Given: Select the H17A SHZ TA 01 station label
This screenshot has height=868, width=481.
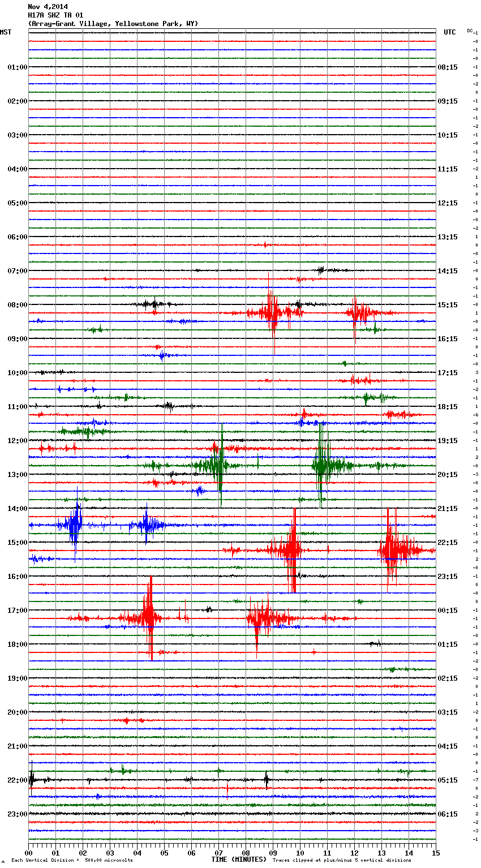Looking at the screenshot, I should (x=55, y=15).
